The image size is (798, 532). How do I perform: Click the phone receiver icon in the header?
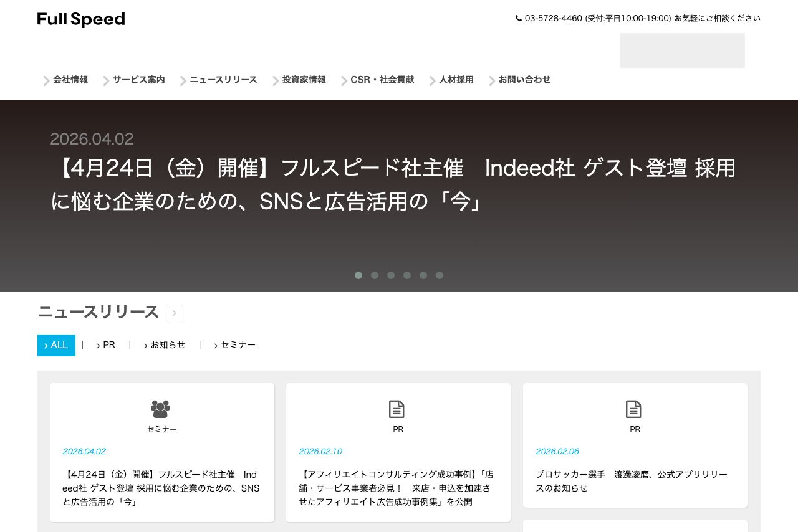tap(519, 18)
